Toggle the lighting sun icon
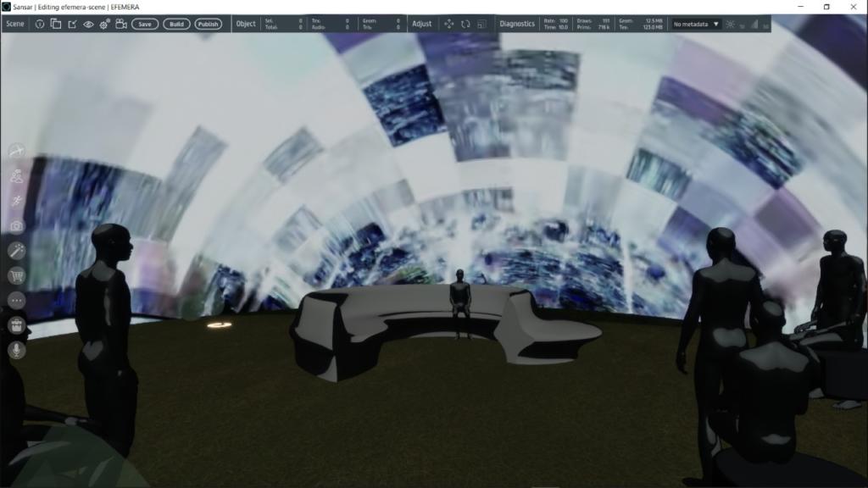868x488 pixels. pyautogui.click(x=730, y=24)
